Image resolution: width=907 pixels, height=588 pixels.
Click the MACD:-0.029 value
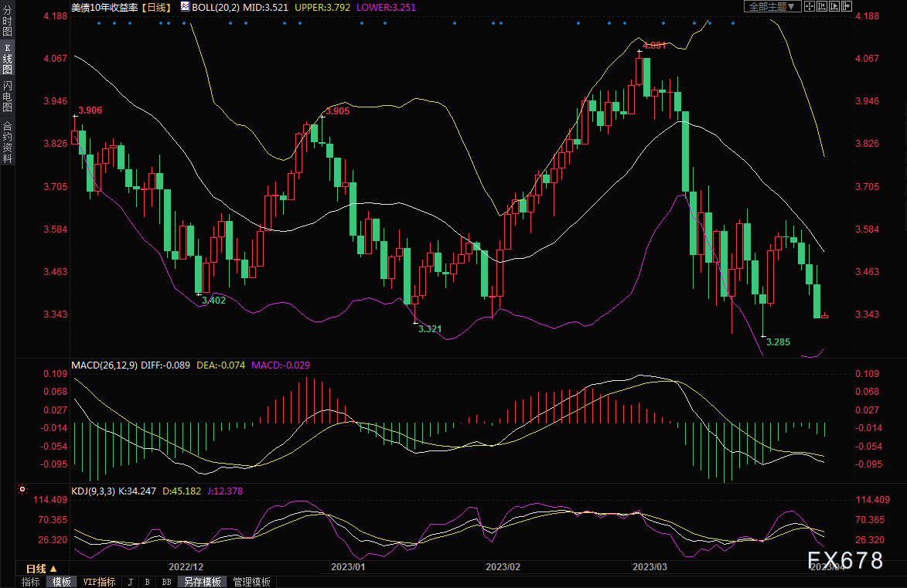pos(281,365)
